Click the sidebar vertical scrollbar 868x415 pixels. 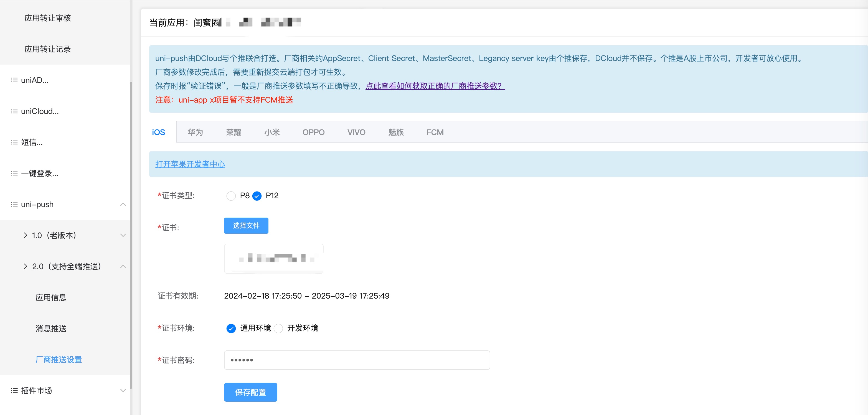[131, 236]
